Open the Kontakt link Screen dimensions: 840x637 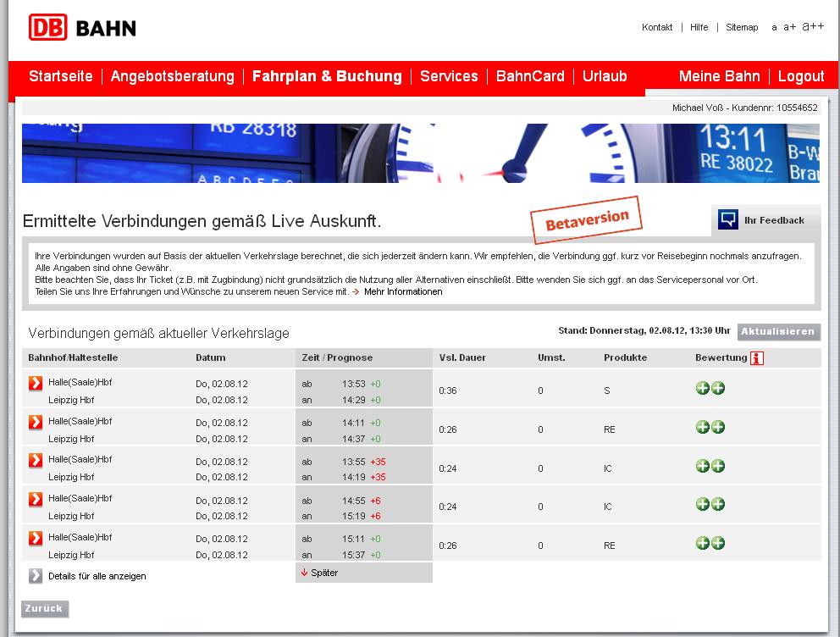(x=657, y=27)
